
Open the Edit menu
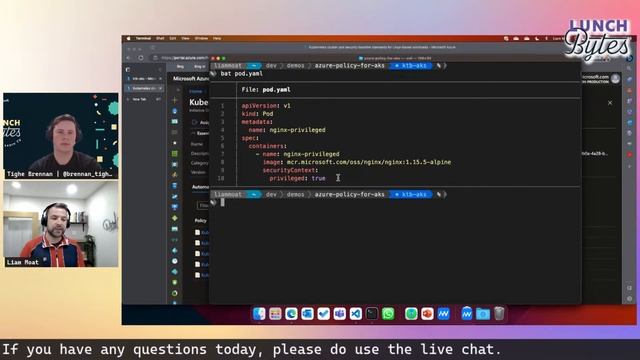tap(173, 38)
